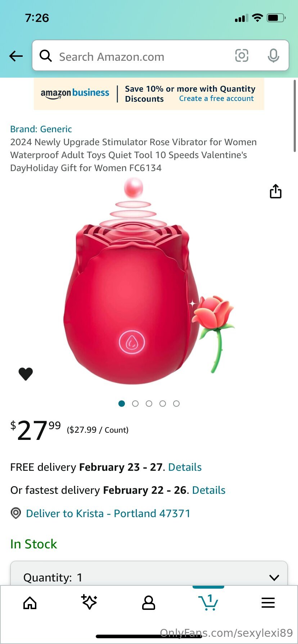Select the fifth image page dot
298x644 pixels.
point(176,404)
